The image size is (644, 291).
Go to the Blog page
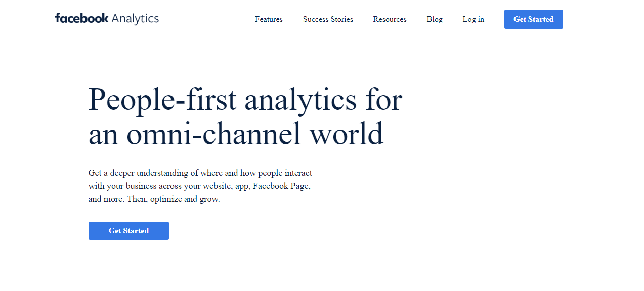pyautogui.click(x=435, y=19)
